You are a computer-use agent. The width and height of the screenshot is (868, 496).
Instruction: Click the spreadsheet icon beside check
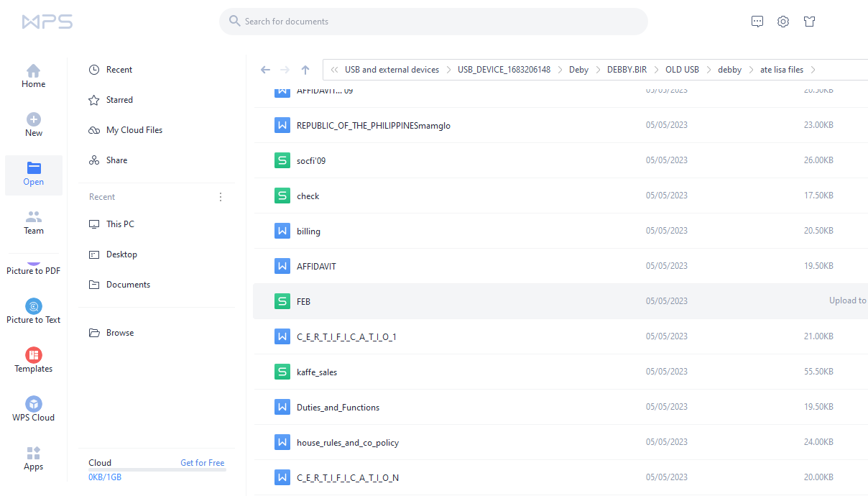[282, 196]
